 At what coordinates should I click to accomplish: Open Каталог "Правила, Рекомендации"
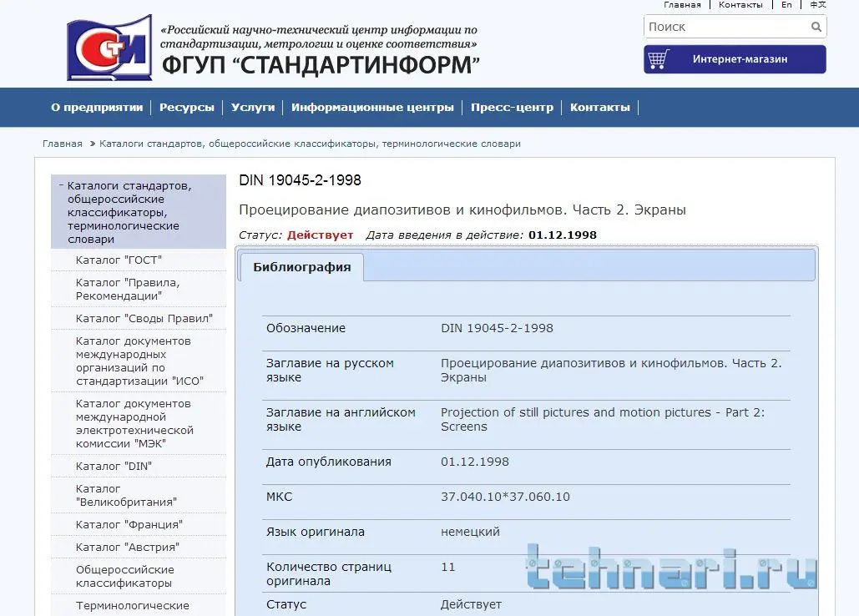point(128,289)
